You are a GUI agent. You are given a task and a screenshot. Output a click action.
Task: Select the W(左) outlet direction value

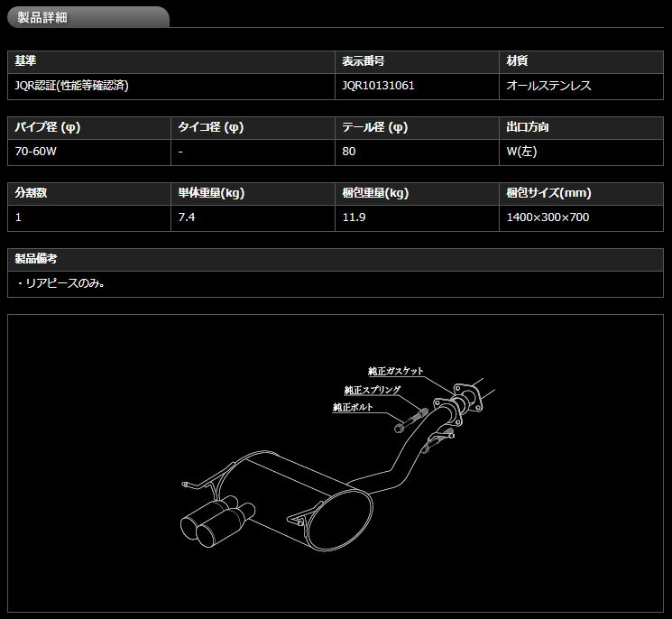[x=522, y=152]
